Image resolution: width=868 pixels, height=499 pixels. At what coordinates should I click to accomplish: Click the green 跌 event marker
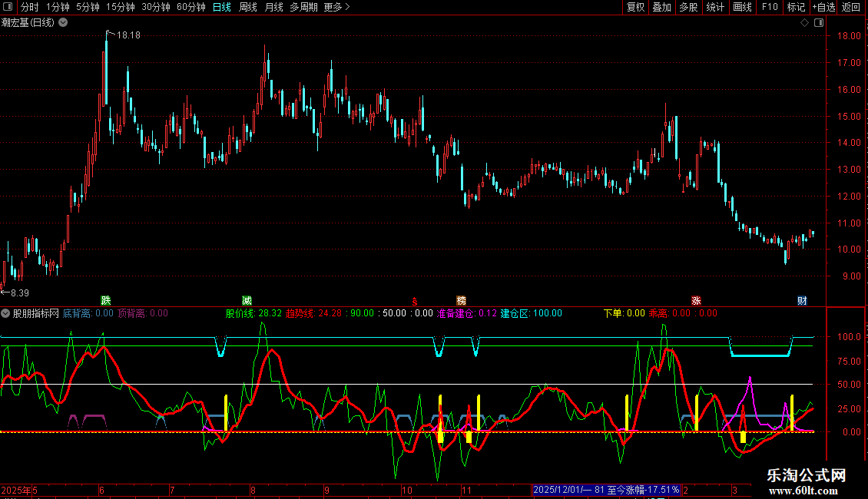[x=105, y=300]
